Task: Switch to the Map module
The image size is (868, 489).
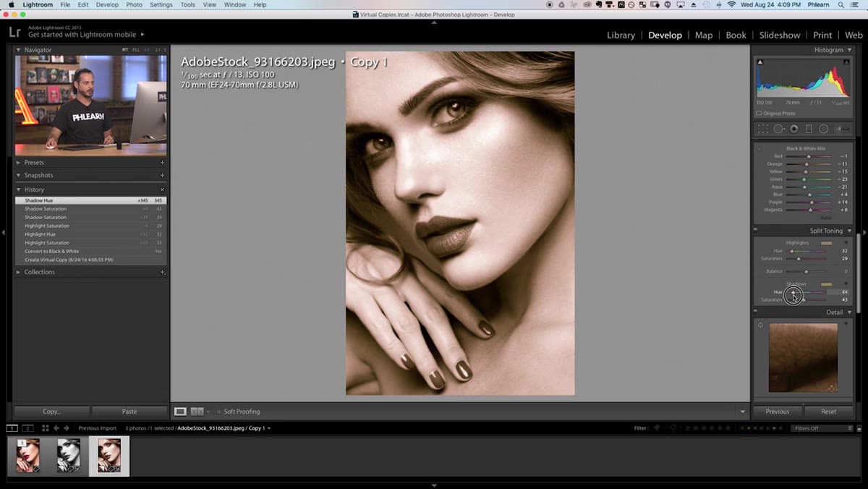Action: [x=704, y=35]
